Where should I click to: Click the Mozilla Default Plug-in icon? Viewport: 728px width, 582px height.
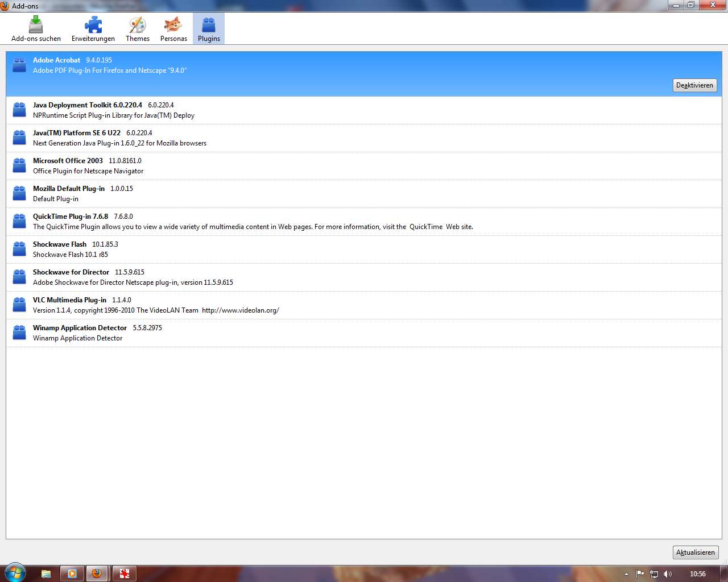click(19, 193)
